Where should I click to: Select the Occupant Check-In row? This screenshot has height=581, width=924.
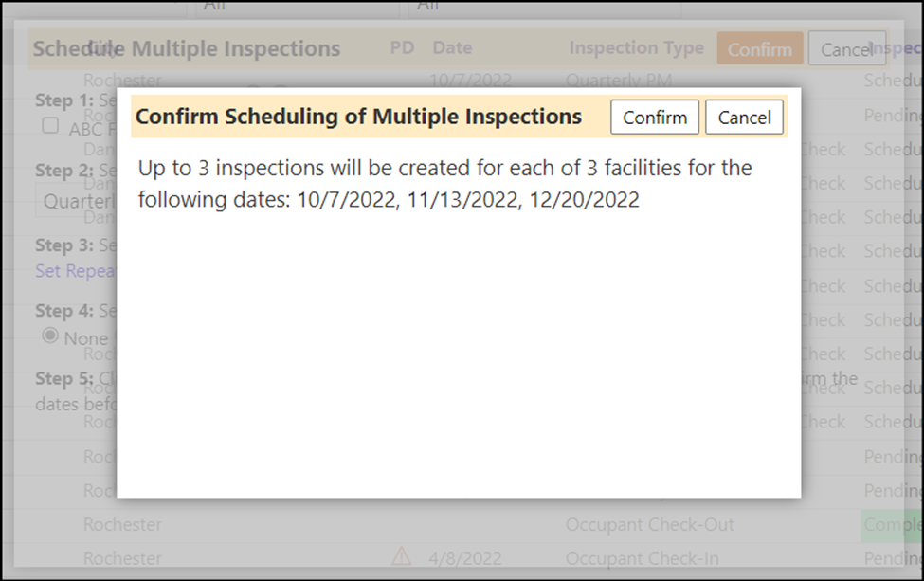[x=462, y=558]
